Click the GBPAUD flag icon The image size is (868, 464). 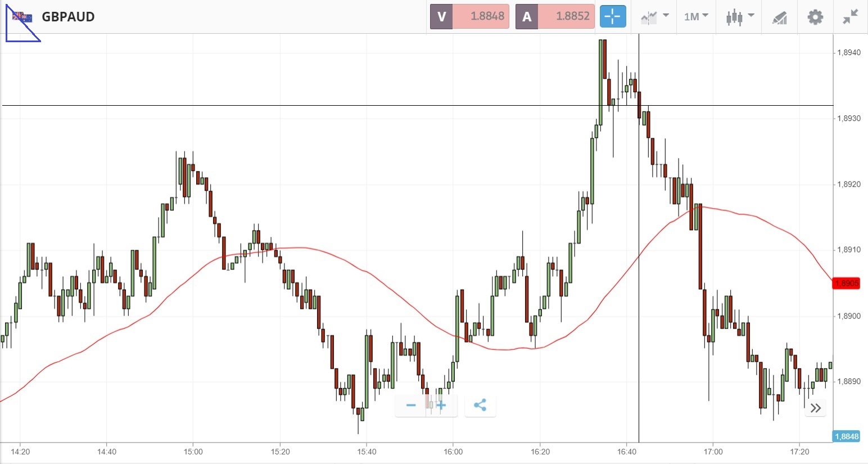[x=22, y=17]
